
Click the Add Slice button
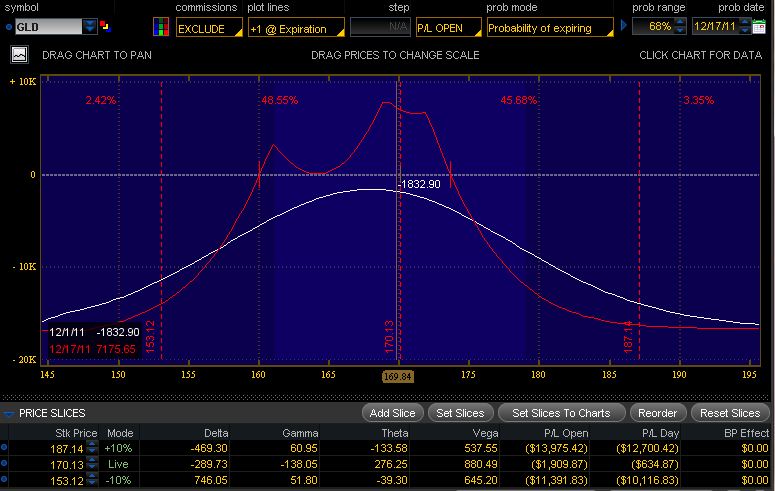pyautogui.click(x=392, y=413)
